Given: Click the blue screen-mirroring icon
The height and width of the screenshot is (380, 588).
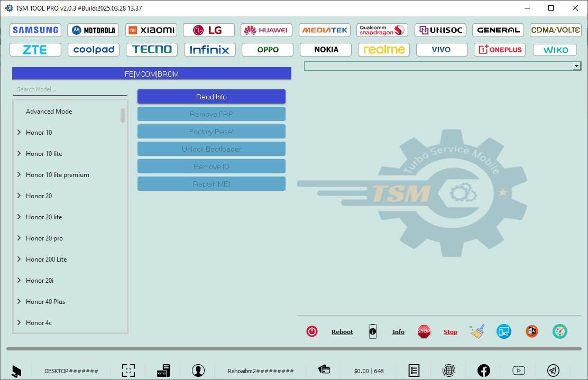Looking at the screenshot, I should [x=504, y=331].
